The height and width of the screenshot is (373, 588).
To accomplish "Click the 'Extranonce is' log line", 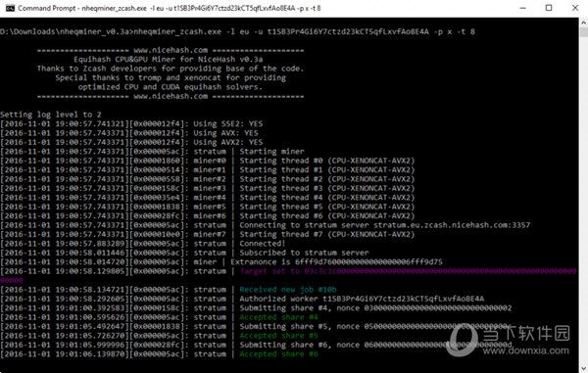I will (221, 261).
